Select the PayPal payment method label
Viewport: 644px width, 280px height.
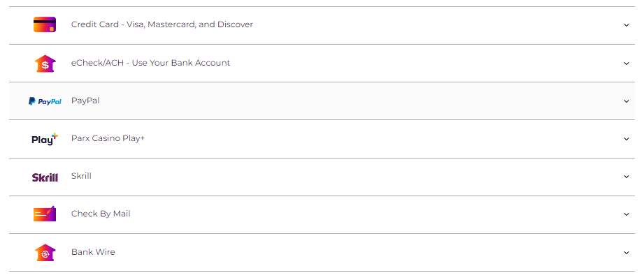[x=85, y=101]
